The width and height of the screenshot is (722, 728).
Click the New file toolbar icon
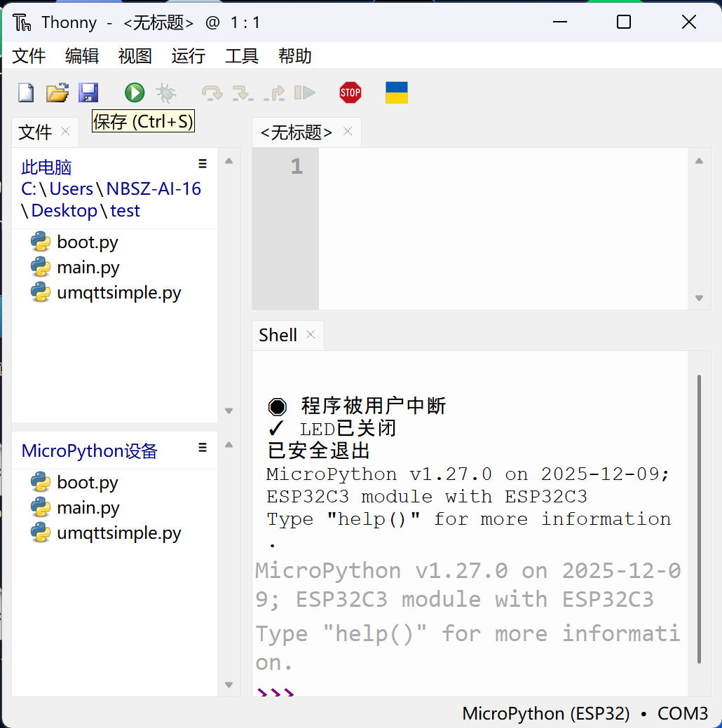(x=26, y=92)
